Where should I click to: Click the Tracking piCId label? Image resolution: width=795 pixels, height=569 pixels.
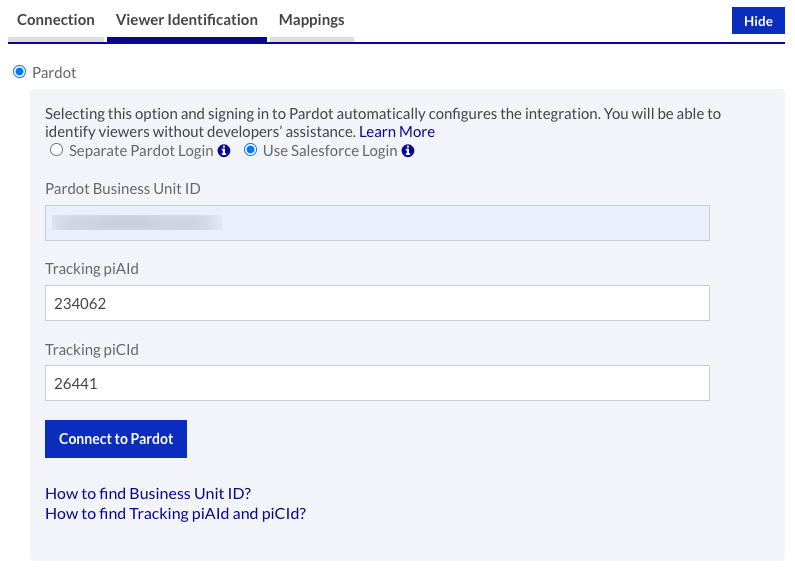92,350
